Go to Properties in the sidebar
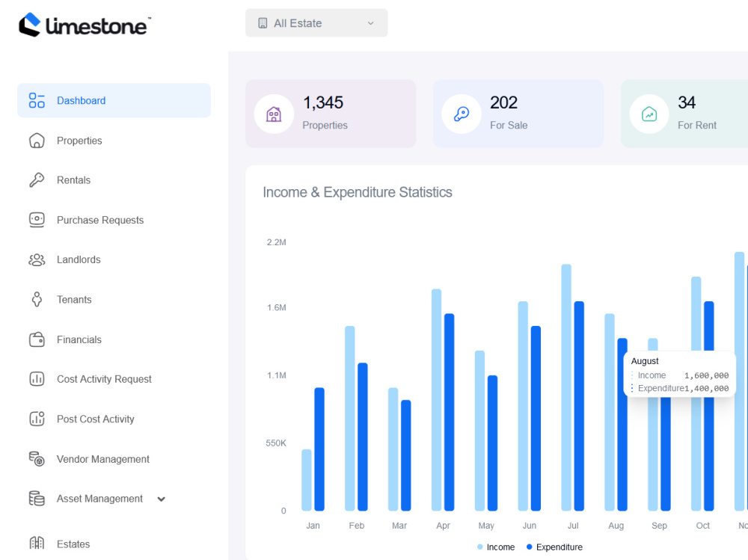This screenshot has height=560, width=748. pyautogui.click(x=79, y=141)
